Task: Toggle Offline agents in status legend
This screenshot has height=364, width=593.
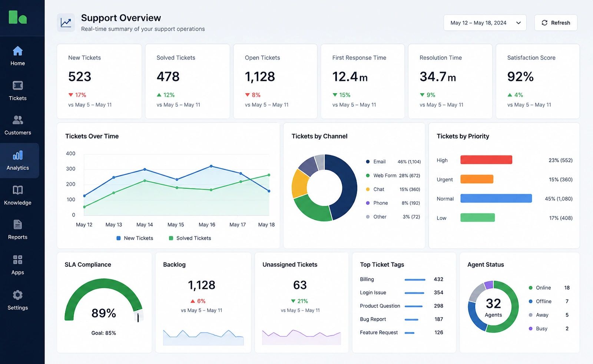Action: (549, 301)
